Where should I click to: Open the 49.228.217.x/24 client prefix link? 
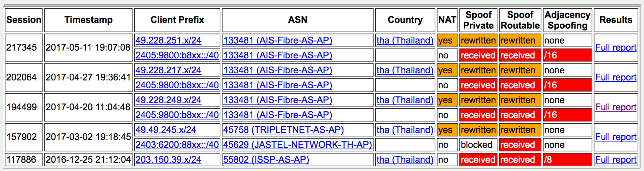click(168, 70)
